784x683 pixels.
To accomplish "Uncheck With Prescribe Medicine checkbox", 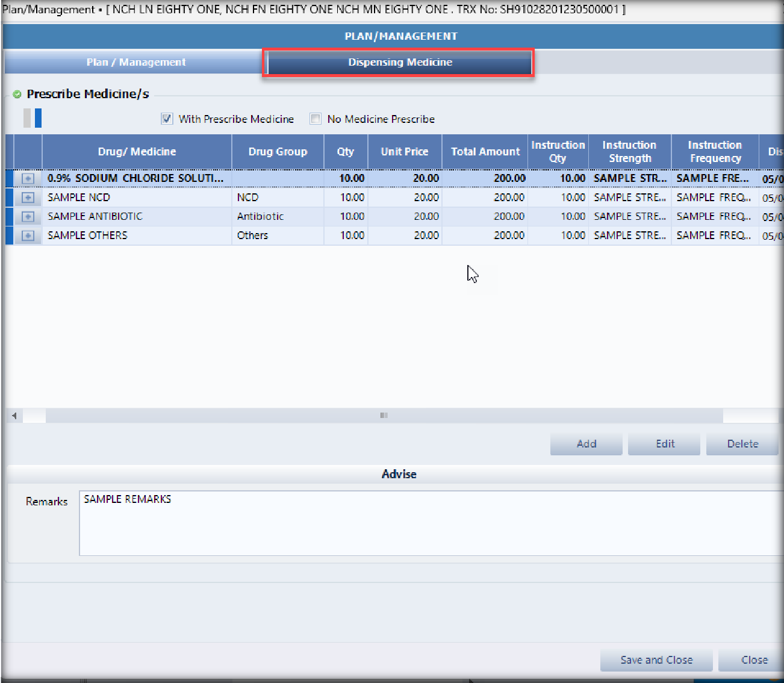I will point(167,119).
